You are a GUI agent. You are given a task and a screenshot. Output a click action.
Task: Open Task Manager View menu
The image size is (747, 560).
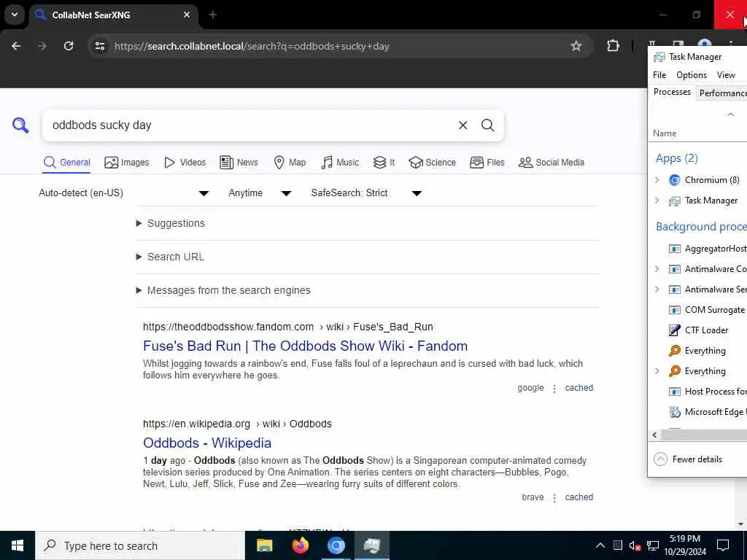[726, 75]
